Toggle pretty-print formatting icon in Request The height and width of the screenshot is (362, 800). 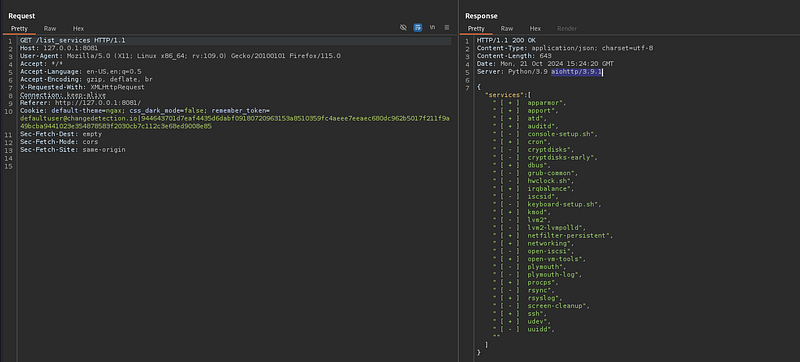[417, 28]
